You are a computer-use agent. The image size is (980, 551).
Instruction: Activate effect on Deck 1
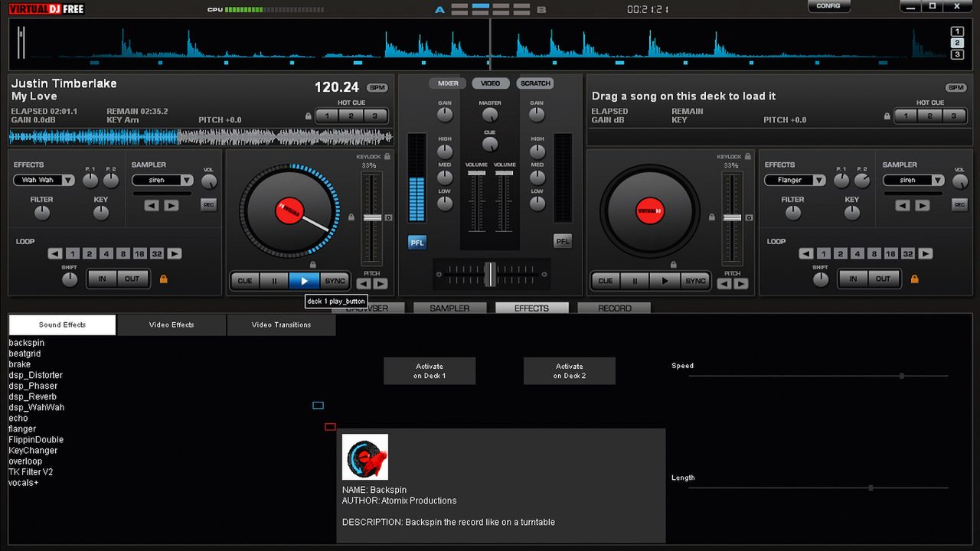click(x=430, y=371)
